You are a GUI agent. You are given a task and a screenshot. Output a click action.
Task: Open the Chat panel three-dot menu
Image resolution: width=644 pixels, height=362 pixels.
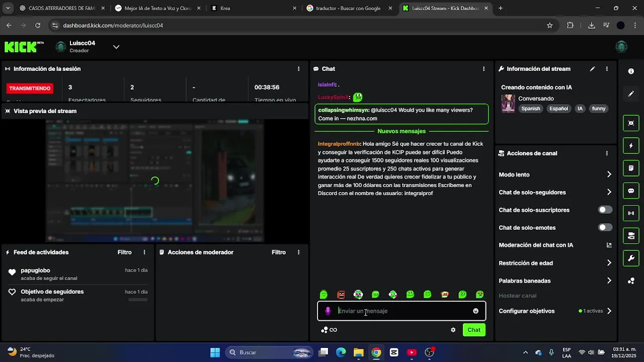coord(484,69)
